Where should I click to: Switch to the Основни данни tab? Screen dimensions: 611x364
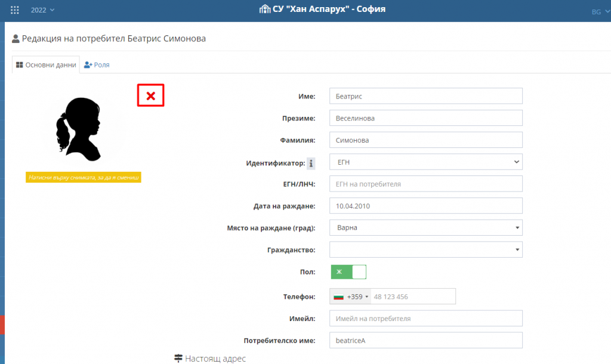(x=45, y=65)
